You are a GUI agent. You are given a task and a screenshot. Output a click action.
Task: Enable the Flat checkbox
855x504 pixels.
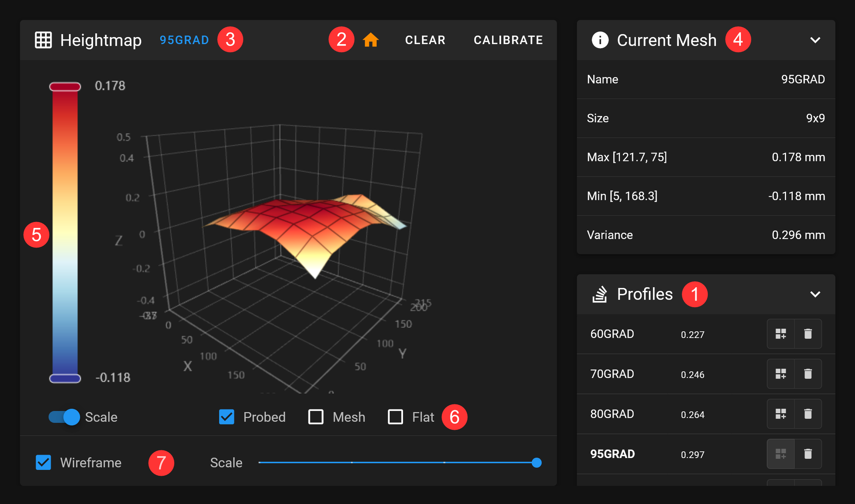[395, 417]
